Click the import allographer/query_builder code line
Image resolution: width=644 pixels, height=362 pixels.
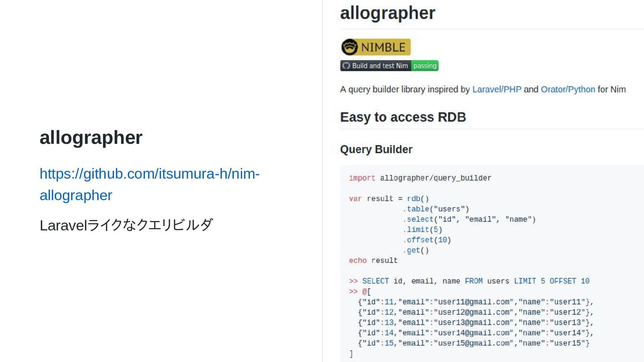(x=420, y=178)
